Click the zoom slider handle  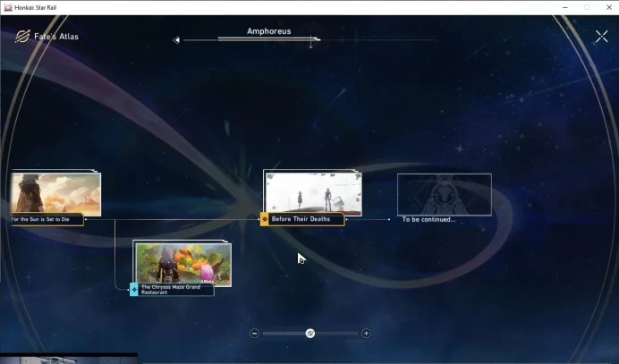(310, 334)
